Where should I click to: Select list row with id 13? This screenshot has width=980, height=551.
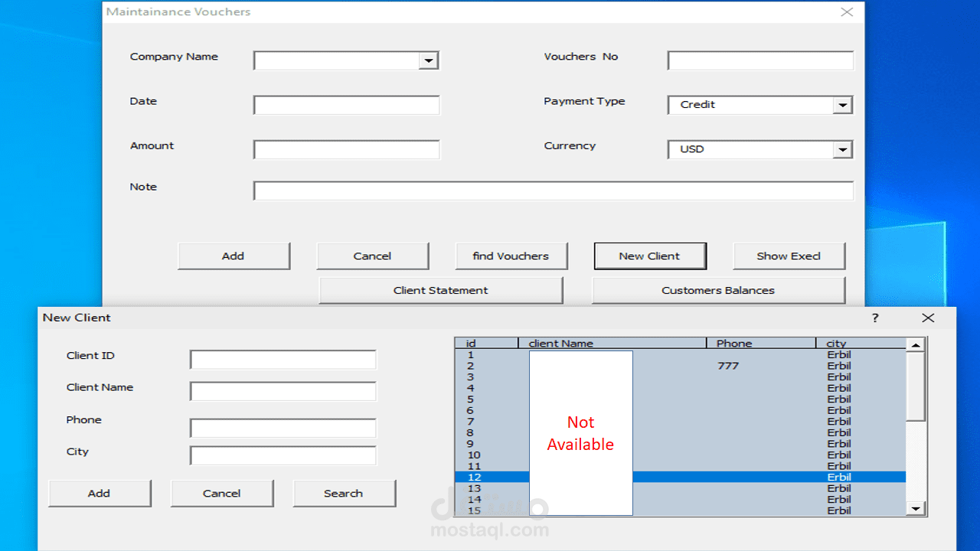681,488
